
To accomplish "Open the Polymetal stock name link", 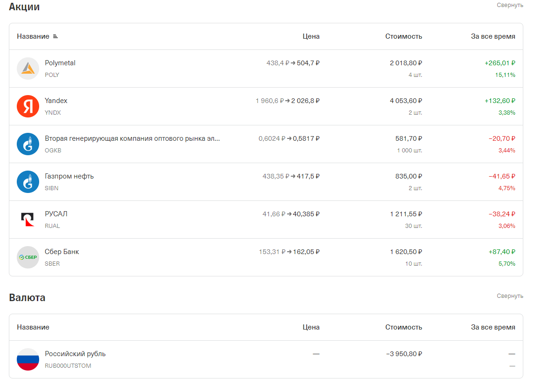I will 60,63.
